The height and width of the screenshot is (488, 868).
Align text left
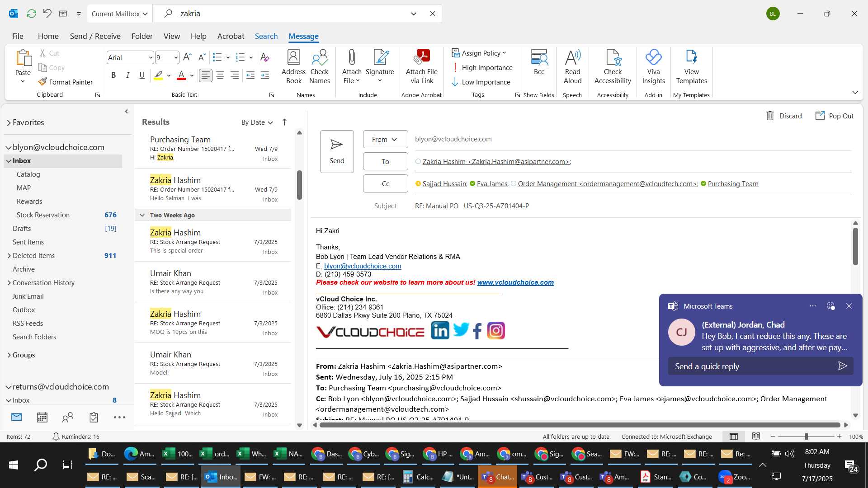[206, 75]
